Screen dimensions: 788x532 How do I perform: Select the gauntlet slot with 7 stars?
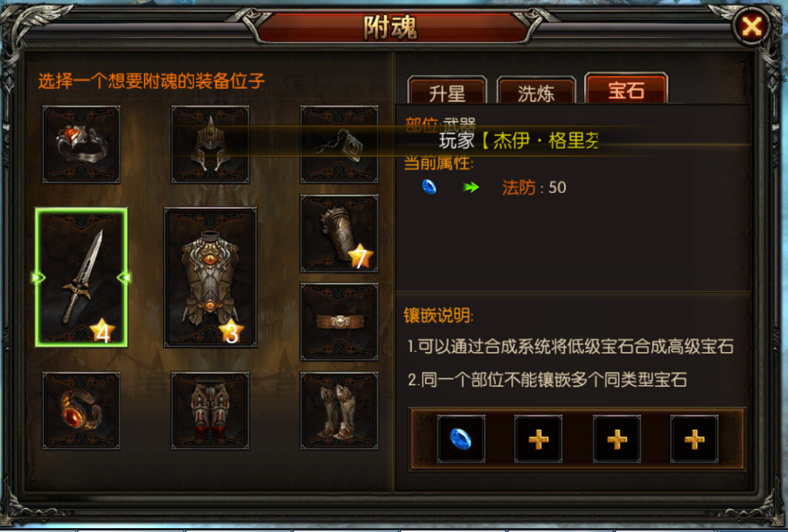pyautogui.click(x=339, y=234)
